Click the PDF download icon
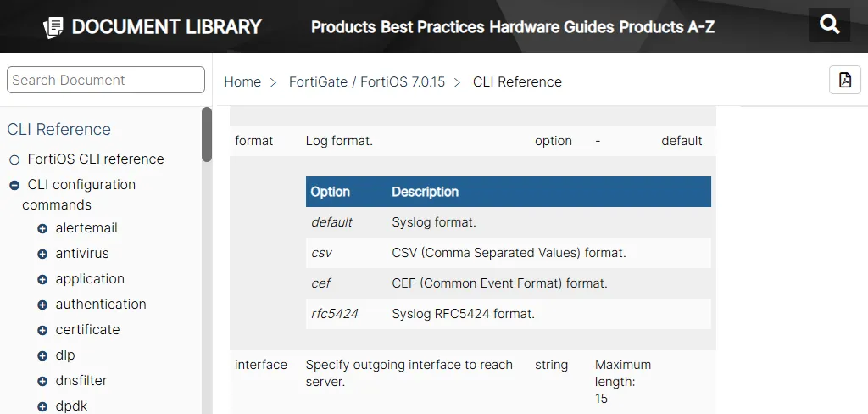 844,80
